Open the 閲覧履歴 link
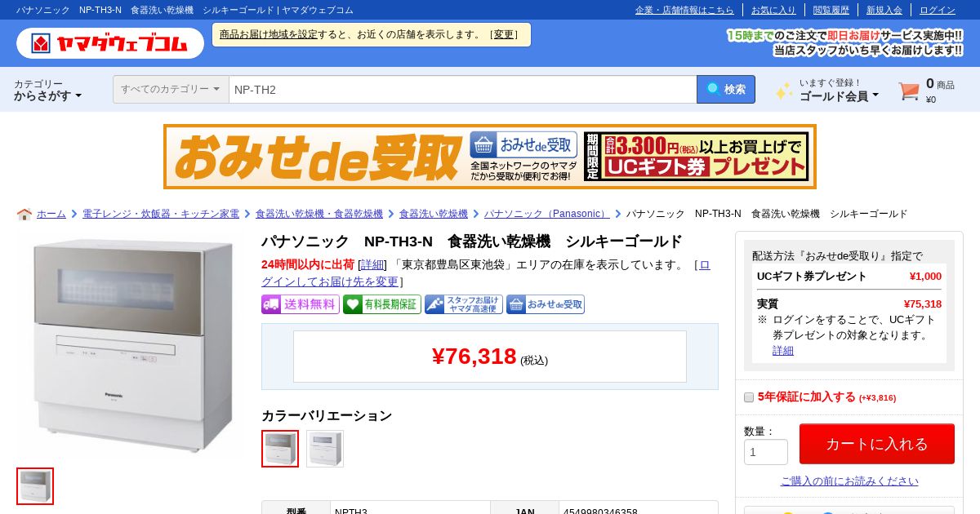Image resolution: width=980 pixels, height=514 pixels. tap(831, 10)
